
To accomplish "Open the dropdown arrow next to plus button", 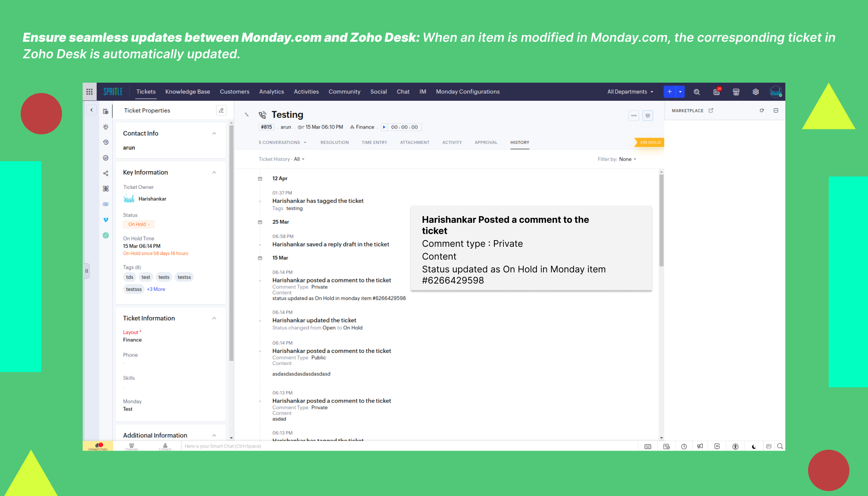I will pos(680,92).
